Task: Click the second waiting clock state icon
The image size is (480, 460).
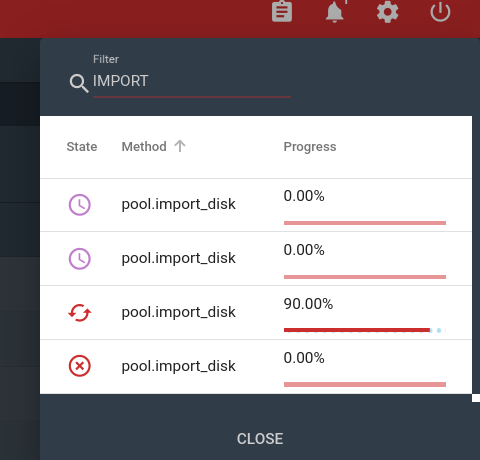Action: (79, 259)
